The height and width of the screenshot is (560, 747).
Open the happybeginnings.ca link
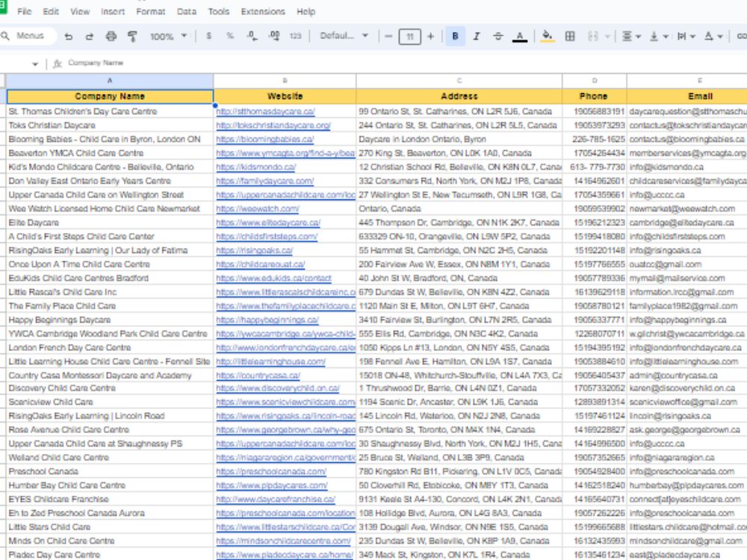(x=267, y=320)
